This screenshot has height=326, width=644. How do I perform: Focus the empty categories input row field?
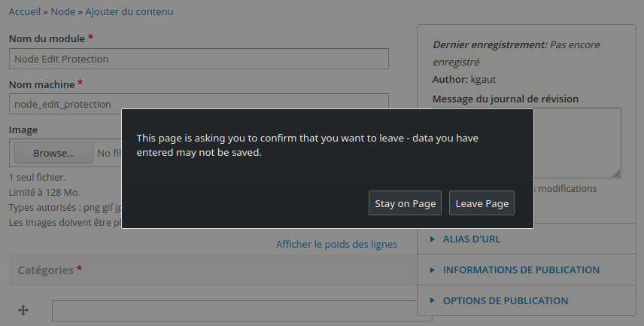[x=226, y=311]
